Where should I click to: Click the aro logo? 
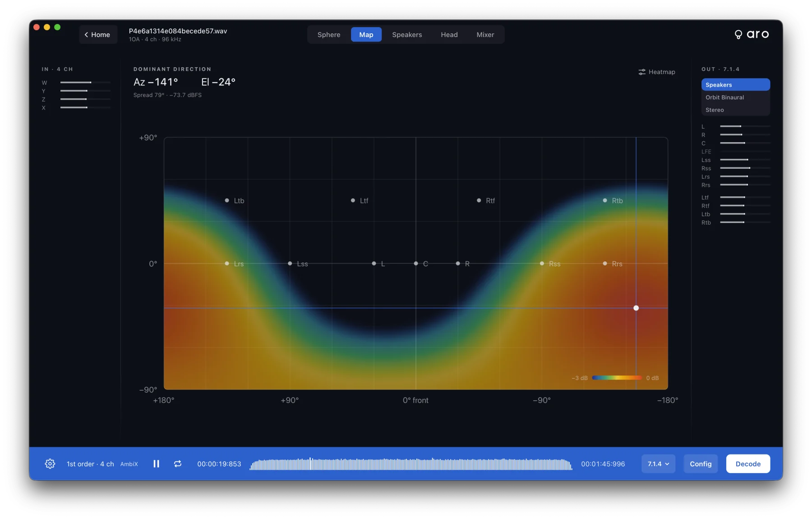[752, 34]
